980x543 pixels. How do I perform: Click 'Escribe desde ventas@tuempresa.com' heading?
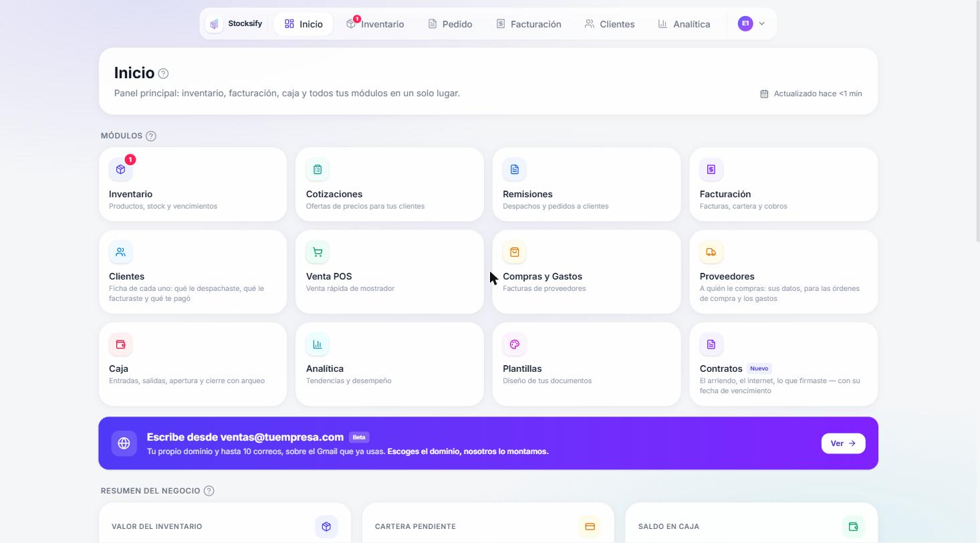245,437
